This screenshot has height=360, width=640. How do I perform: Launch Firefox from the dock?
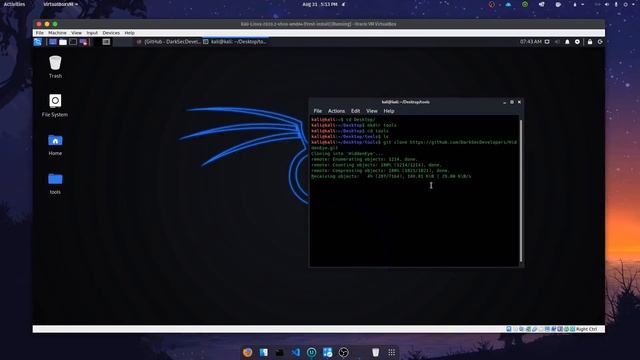coord(247,352)
